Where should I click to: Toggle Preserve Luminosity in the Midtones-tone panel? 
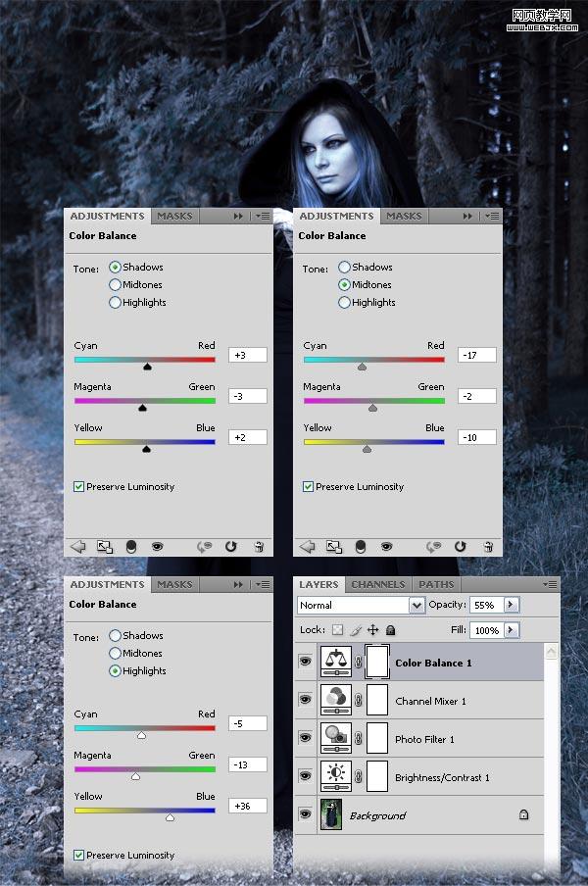309,486
